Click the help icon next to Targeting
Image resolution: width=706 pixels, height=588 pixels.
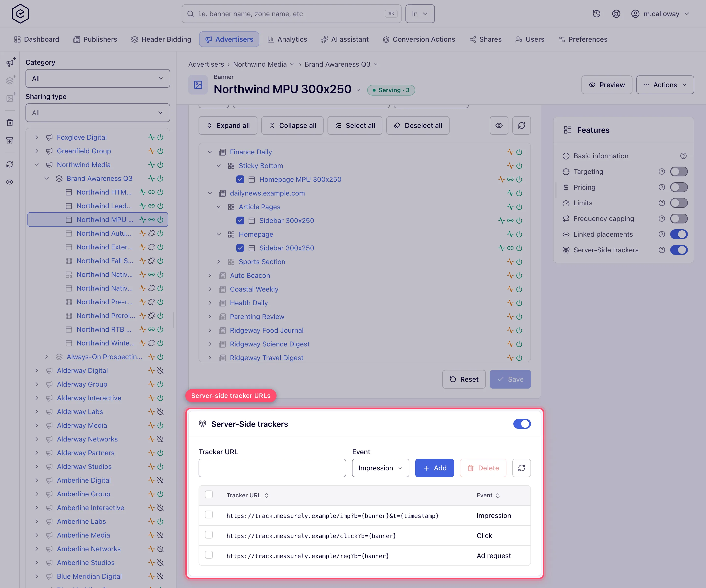(x=662, y=172)
